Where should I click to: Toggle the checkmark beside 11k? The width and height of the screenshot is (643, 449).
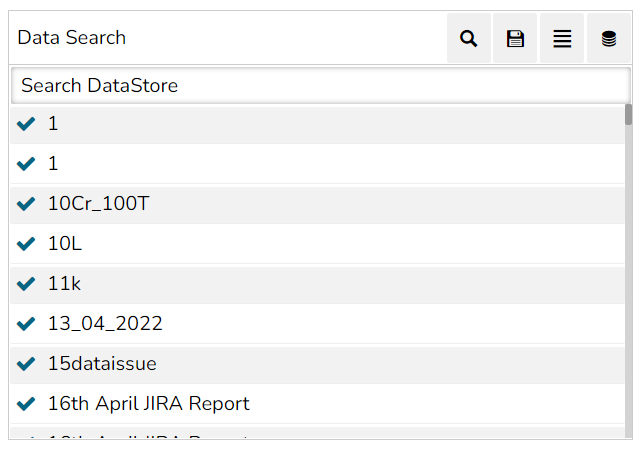click(27, 284)
